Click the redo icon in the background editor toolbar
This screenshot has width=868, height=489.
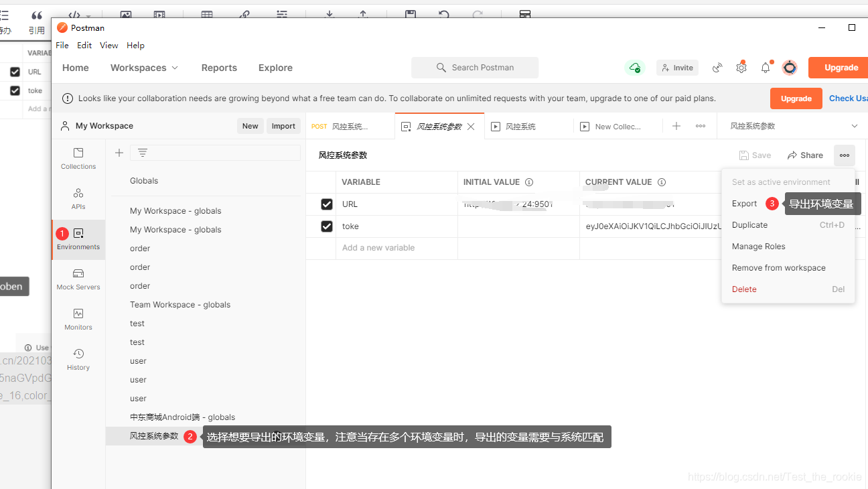tap(478, 13)
